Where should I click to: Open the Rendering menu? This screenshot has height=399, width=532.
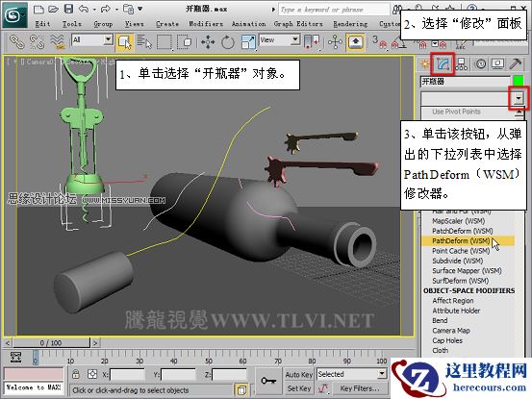click(350, 24)
